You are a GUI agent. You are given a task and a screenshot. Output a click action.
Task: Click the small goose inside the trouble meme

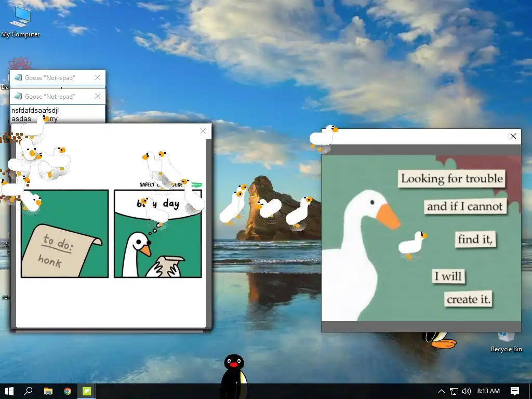413,245
